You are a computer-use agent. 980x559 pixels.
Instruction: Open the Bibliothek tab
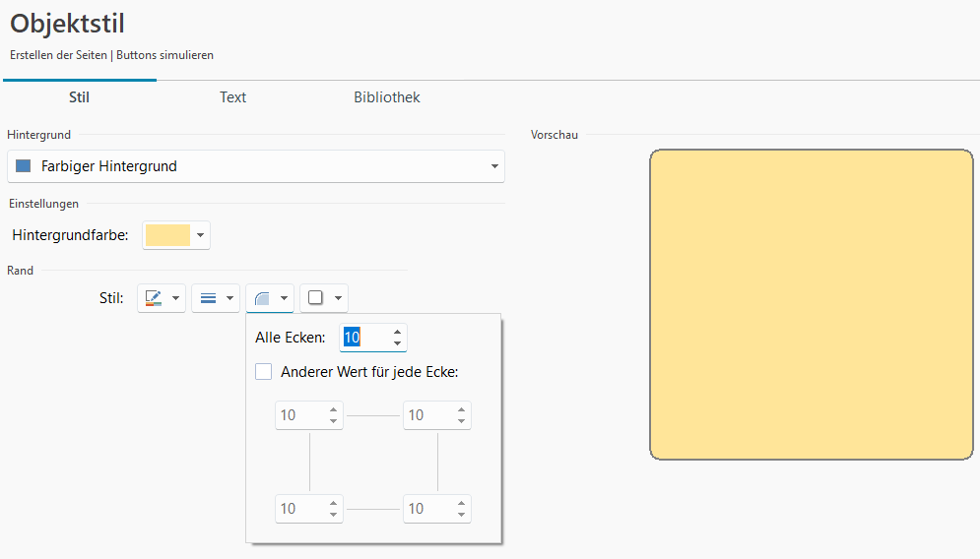[387, 97]
